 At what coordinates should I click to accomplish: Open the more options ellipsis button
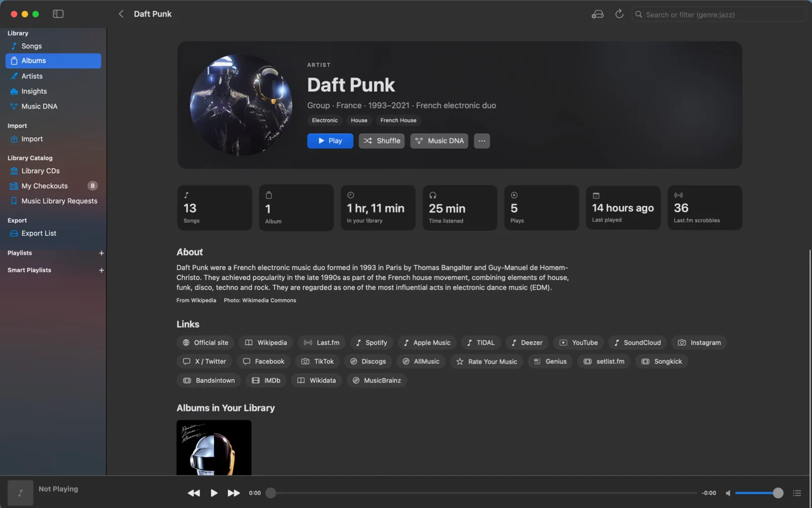click(x=482, y=141)
